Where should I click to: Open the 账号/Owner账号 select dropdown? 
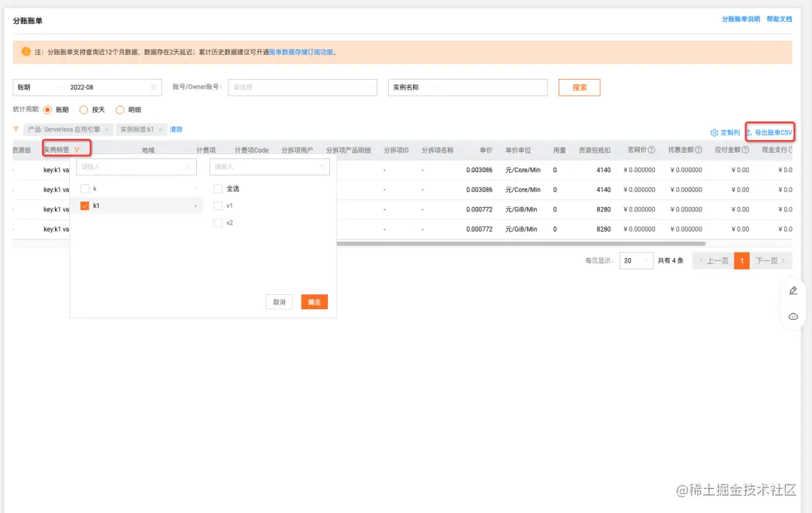302,87
